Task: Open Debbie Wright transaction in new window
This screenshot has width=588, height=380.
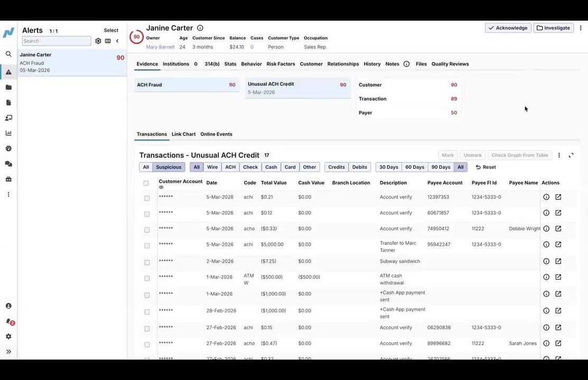Action: click(558, 229)
